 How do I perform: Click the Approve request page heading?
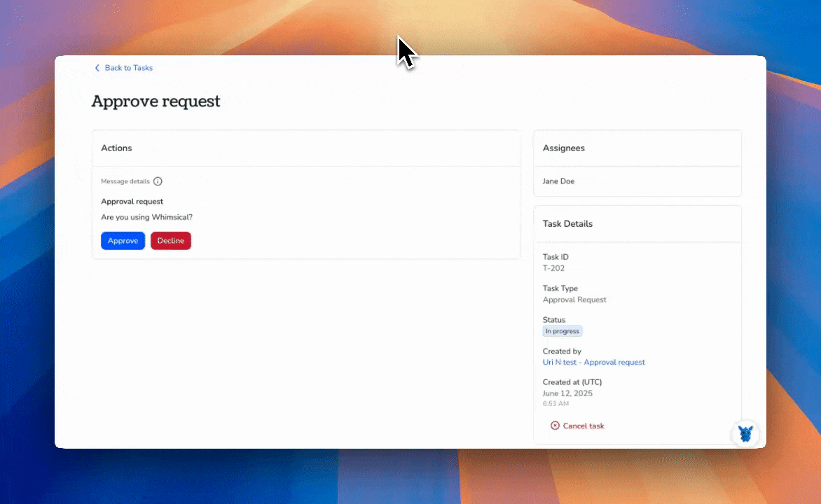pyautogui.click(x=156, y=101)
